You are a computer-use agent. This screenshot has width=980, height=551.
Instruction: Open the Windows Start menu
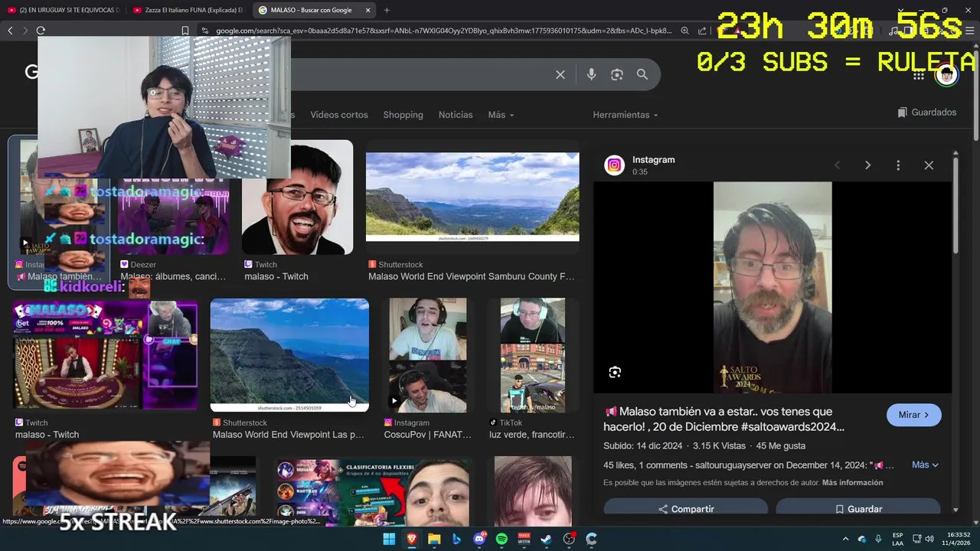(389, 539)
